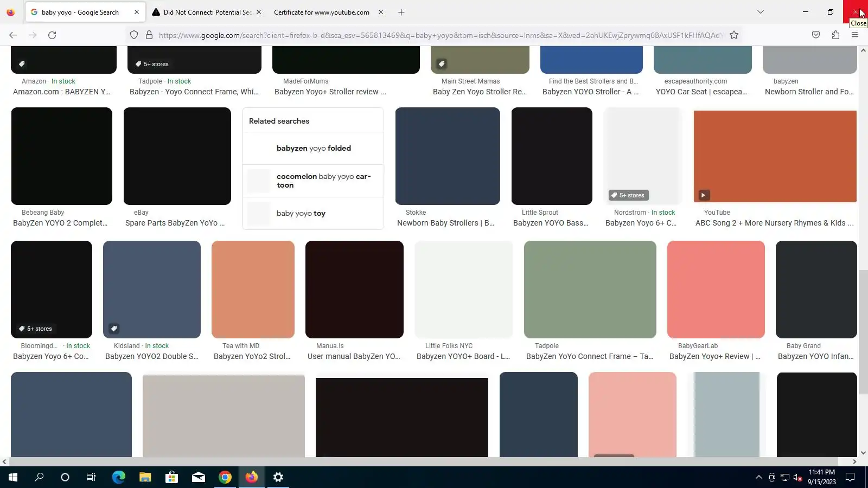Image resolution: width=868 pixels, height=488 pixels.
Task: Open Windows taskbar search
Action: (x=39, y=477)
